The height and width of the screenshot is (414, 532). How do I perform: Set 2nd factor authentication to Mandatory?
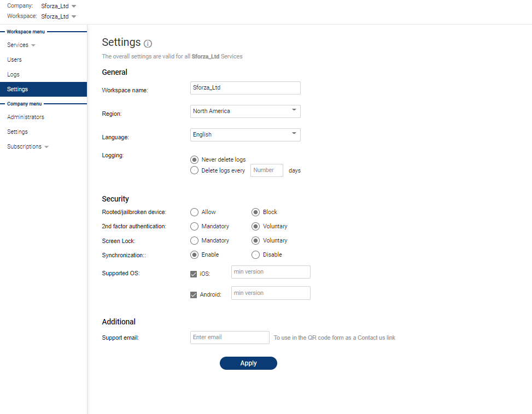pos(194,226)
